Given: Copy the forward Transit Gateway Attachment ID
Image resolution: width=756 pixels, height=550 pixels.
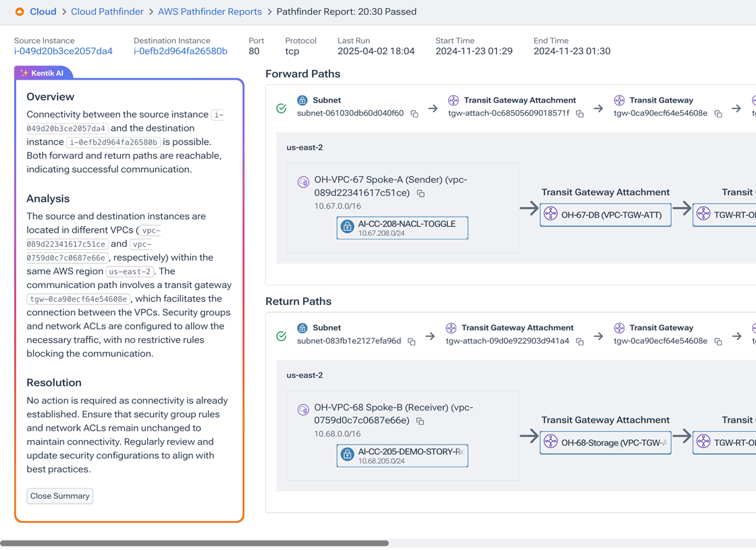Looking at the screenshot, I should pos(579,114).
